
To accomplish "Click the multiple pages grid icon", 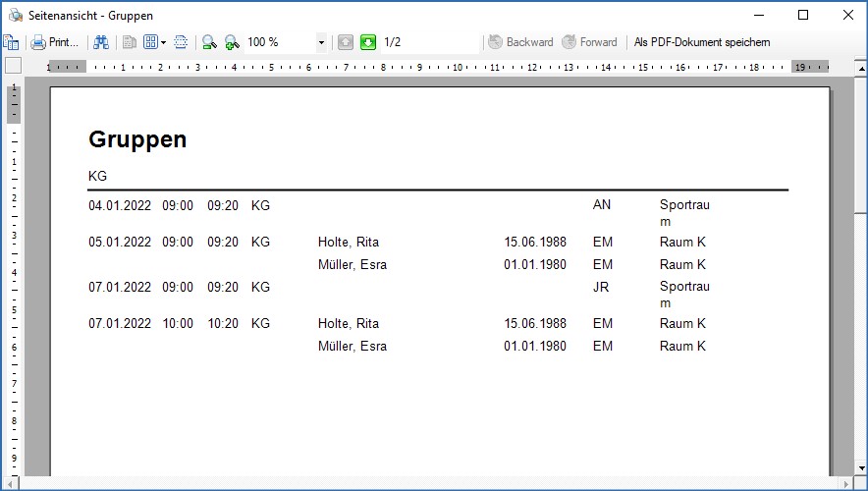I will tap(150, 42).
